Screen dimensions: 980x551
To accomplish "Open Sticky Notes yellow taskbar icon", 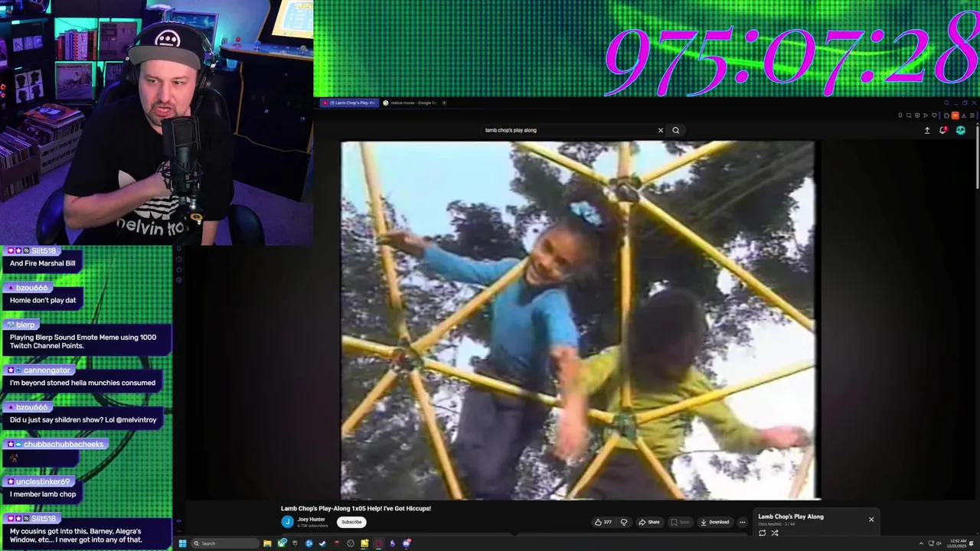I will coord(364,543).
